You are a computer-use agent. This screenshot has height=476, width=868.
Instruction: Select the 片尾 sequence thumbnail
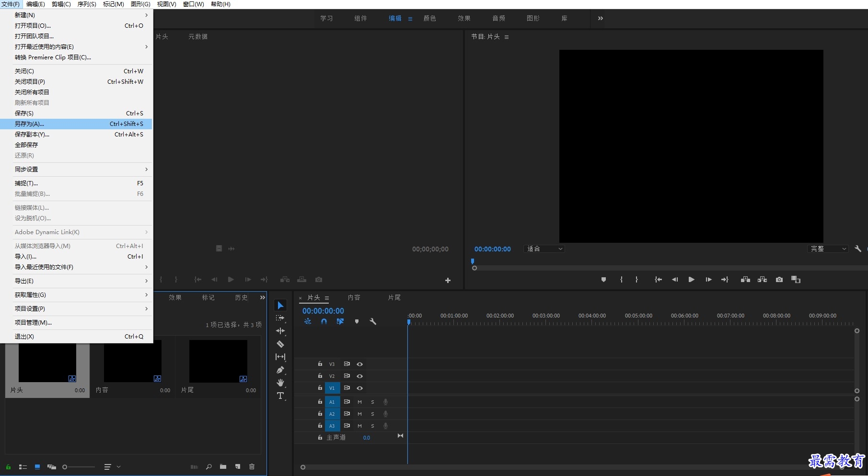(218, 361)
